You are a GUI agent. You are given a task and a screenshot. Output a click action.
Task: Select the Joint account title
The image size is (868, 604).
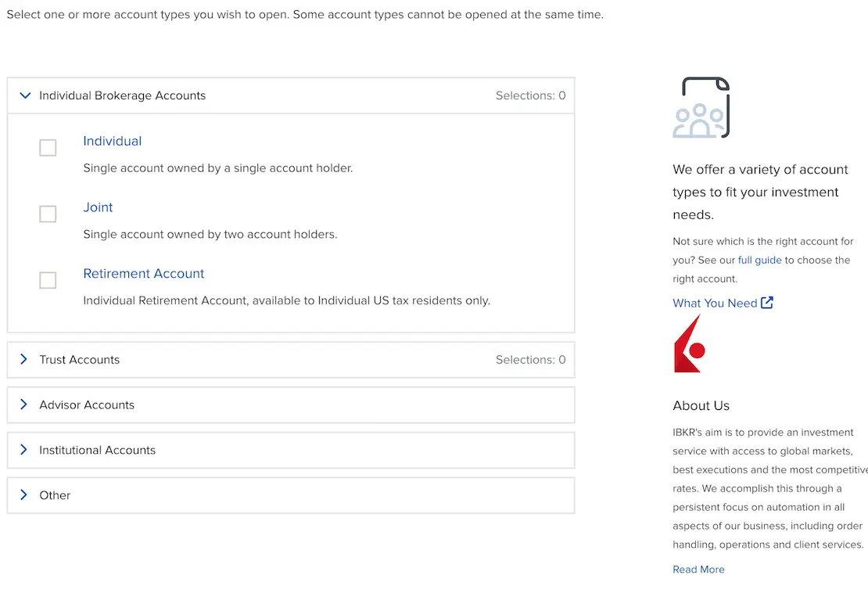click(98, 207)
